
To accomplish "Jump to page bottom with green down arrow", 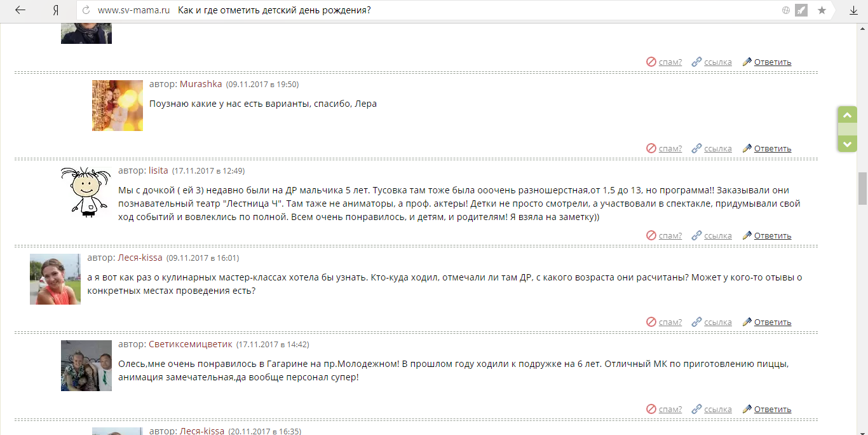I will click(848, 144).
